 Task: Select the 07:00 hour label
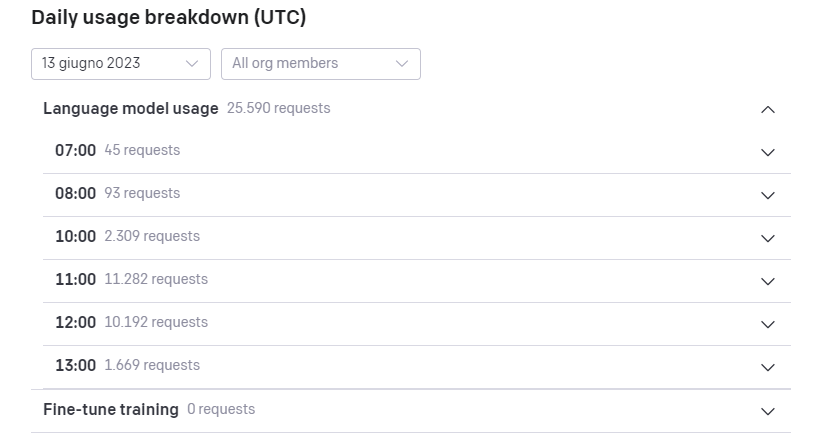point(75,150)
